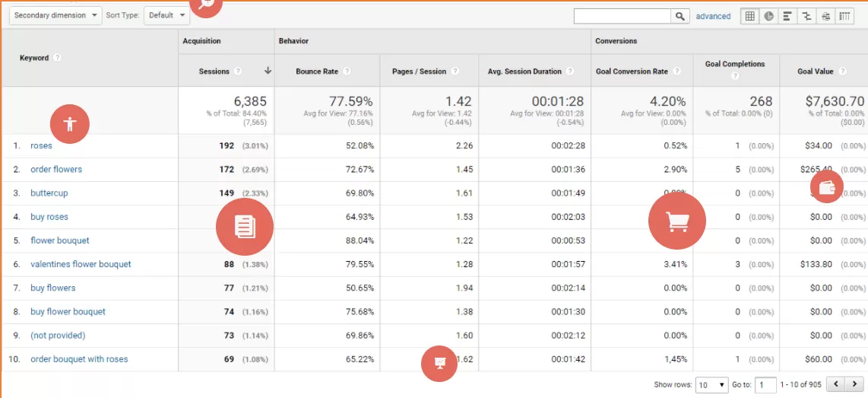Open the advanced filter link

point(713,16)
